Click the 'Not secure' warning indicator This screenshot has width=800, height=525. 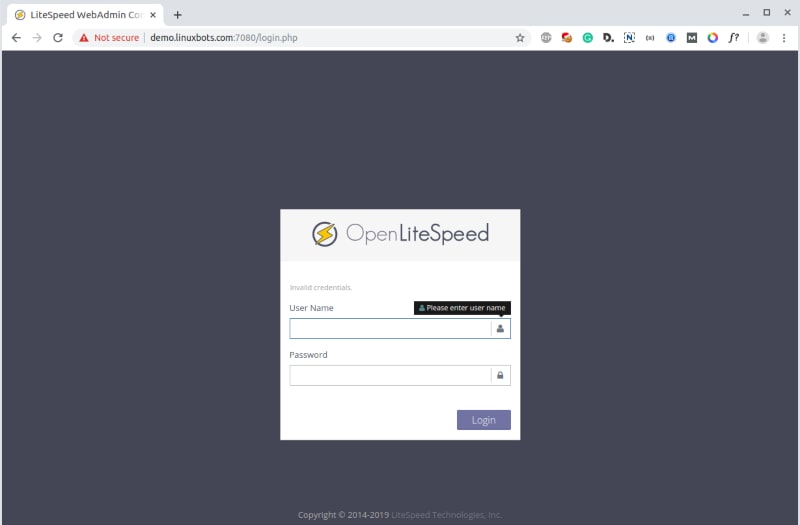(109, 37)
